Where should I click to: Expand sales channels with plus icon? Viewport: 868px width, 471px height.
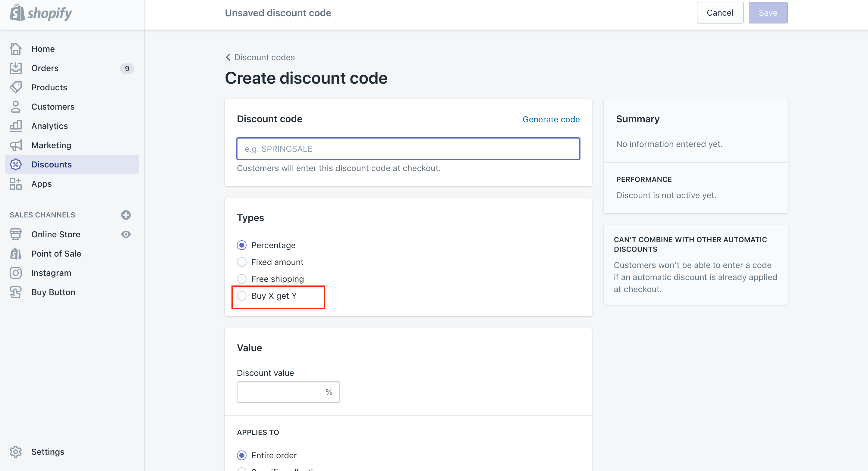(x=127, y=215)
